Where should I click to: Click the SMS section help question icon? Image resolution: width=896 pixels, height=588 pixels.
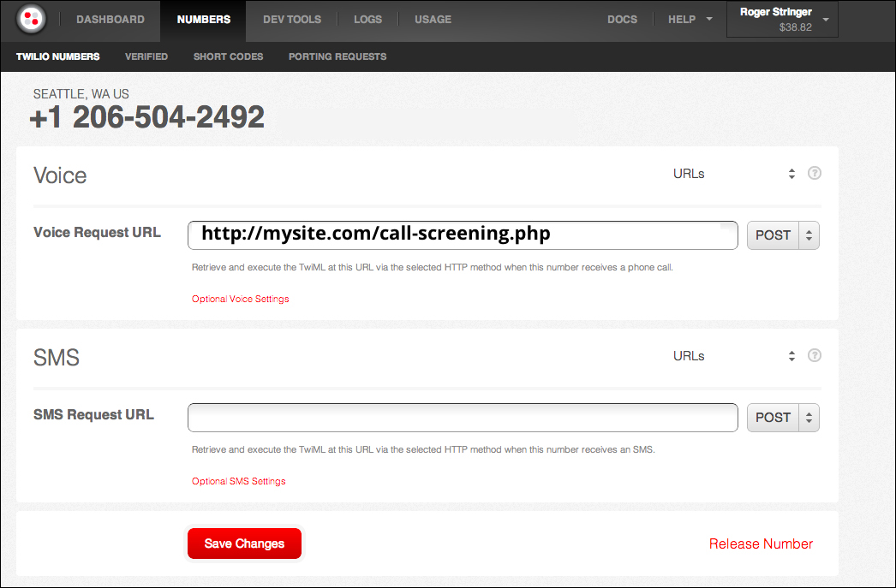click(x=815, y=355)
